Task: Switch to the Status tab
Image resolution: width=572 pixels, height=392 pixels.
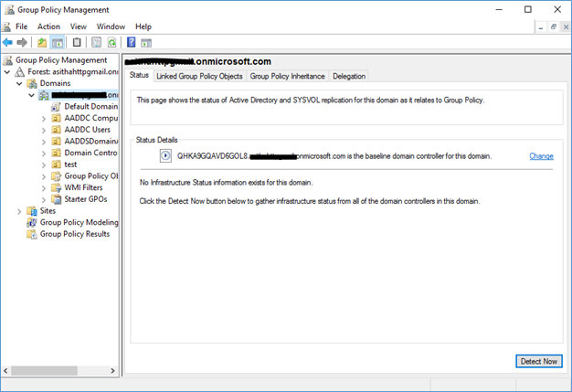Action: point(139,75)
